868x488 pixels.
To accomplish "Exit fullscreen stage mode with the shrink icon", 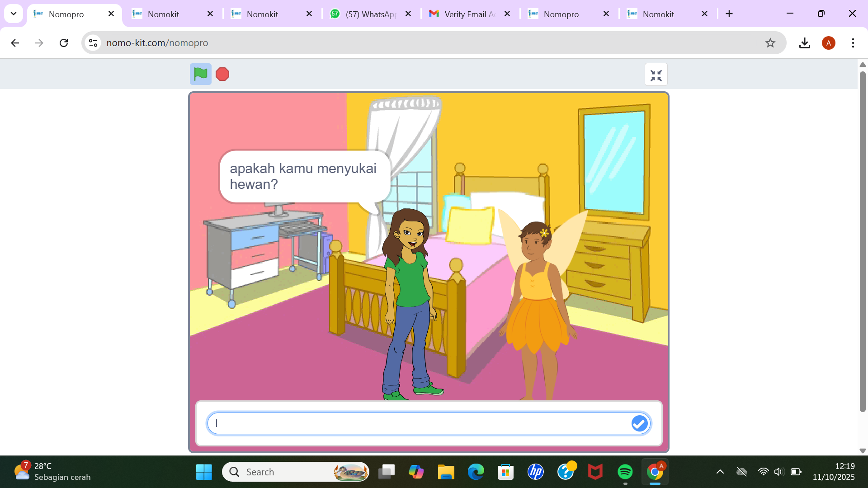I will click(x=656, y=75).
